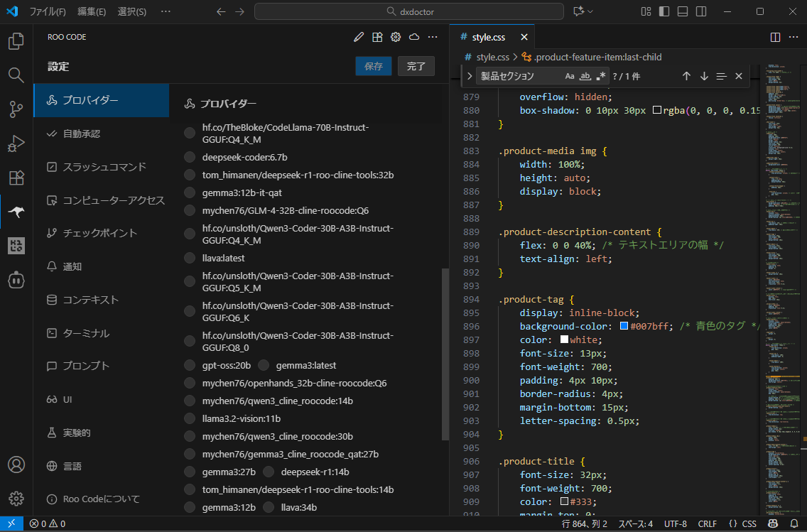Show more menu bar items ellipsis
807x532 pixels.
[x=166, y=11]
